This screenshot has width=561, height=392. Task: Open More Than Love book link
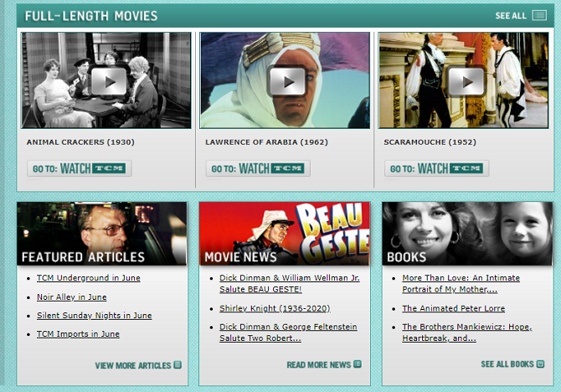(x=461, y=283)
